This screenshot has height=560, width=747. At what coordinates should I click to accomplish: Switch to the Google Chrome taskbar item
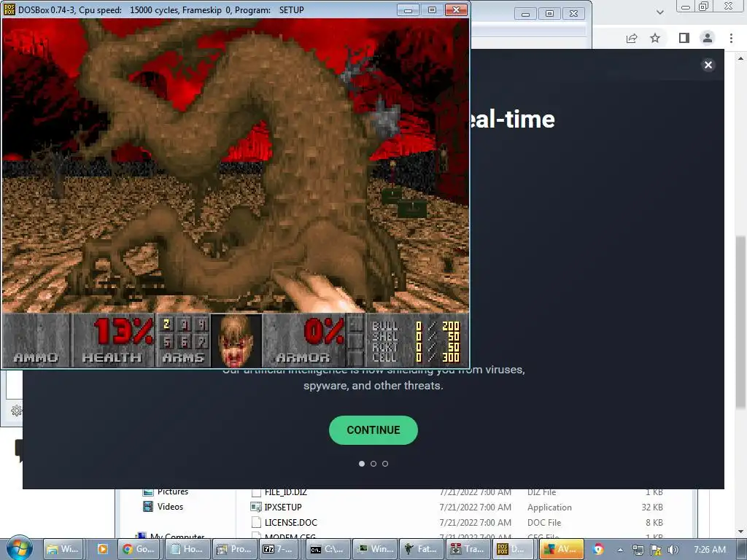click(x=139, y=549)
